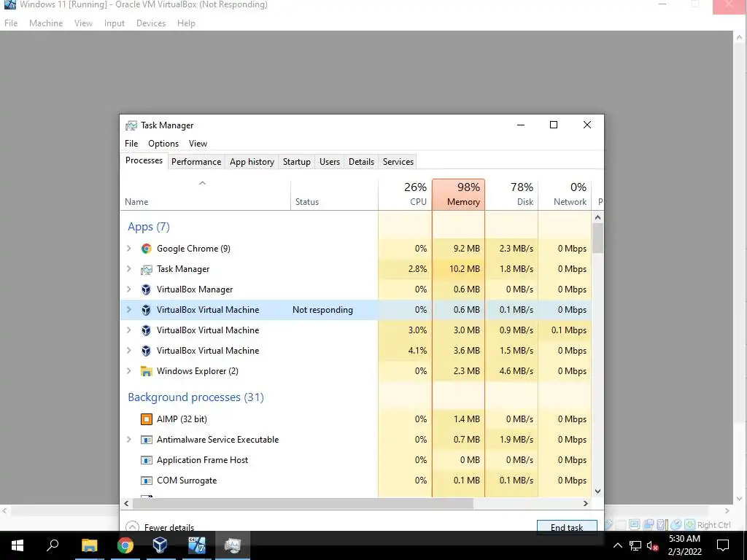The image size is (747, 560).
Task: Click the taskbar network status icon
Action: (635, 545)
